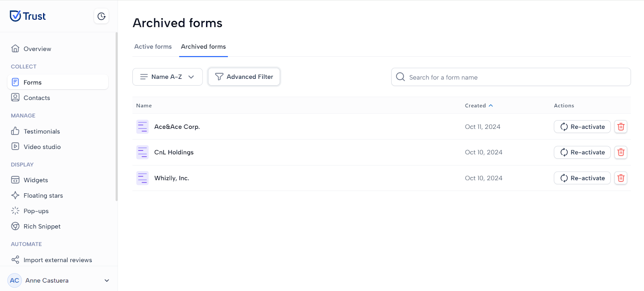Re-activate the Ace&Ace Corp. form

[x=582, y=127]
